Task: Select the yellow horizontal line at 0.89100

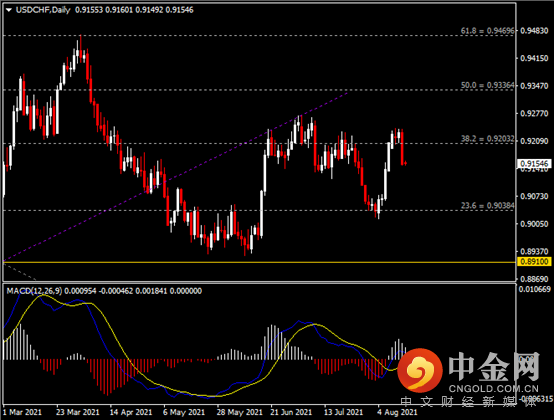Action: point(259,262)
